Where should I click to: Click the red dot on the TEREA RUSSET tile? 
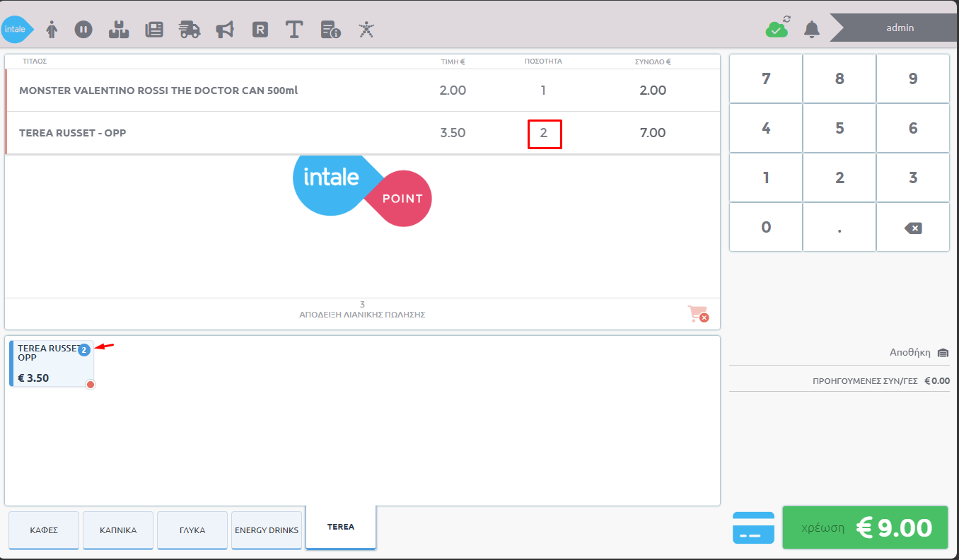coord(91,385)
